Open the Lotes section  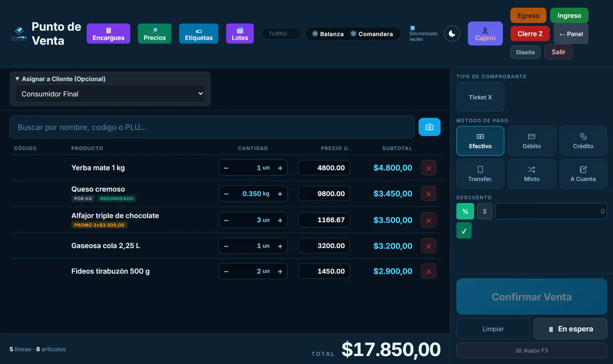pos(240,34)
